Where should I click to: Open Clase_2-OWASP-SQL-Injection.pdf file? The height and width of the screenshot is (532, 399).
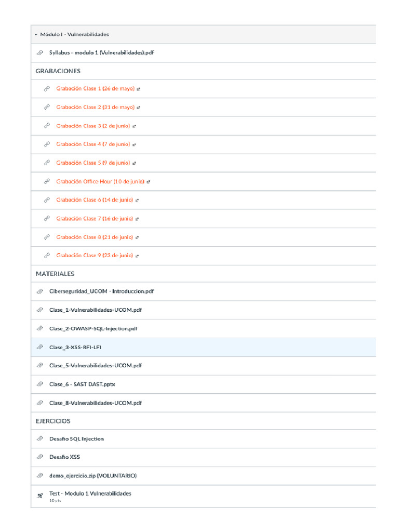coord(94,328)
